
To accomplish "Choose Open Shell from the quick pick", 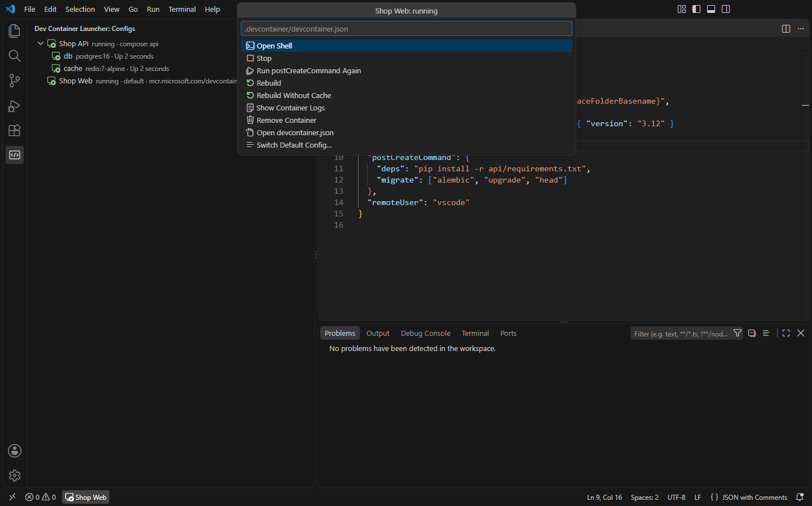I will point(407,46).
